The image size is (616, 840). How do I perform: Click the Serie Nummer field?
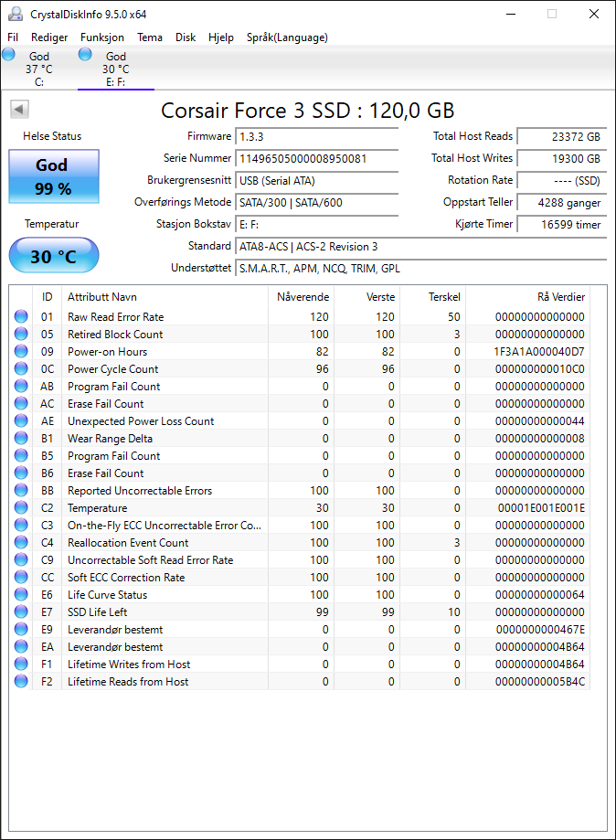[316, 158]
